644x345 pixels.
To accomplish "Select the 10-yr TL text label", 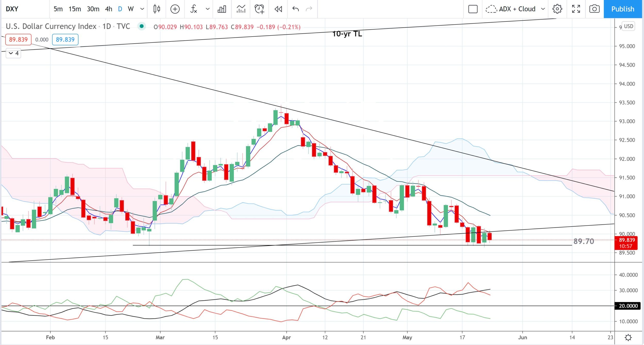I will [347, 34].
